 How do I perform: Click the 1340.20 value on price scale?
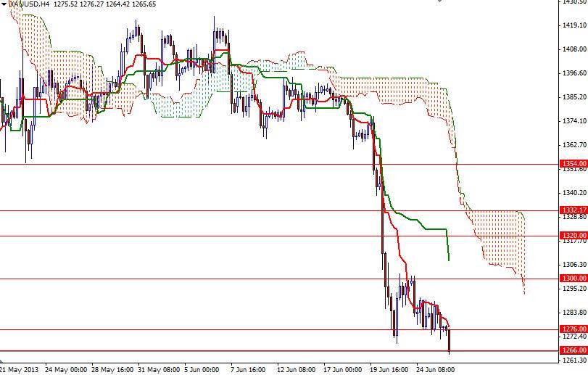click(x=573, y=193)
